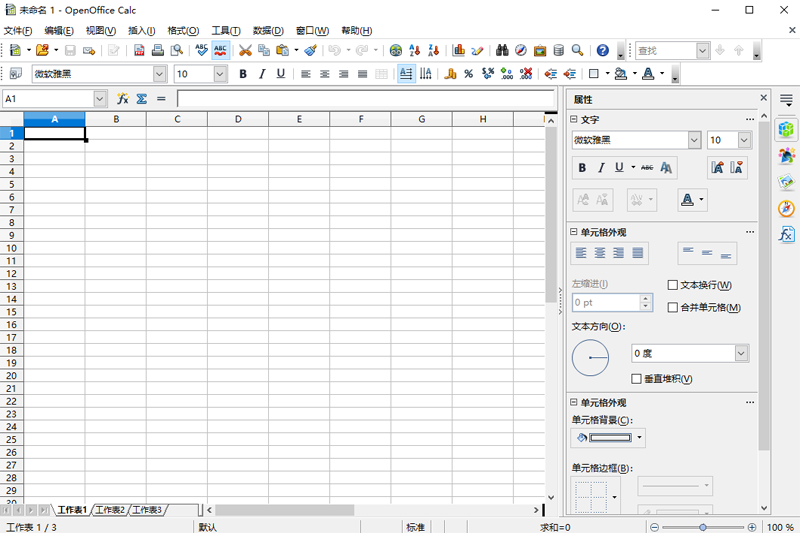Open the 0 度 text orientation dropdown
800x533 pixels.
[741, 353]
